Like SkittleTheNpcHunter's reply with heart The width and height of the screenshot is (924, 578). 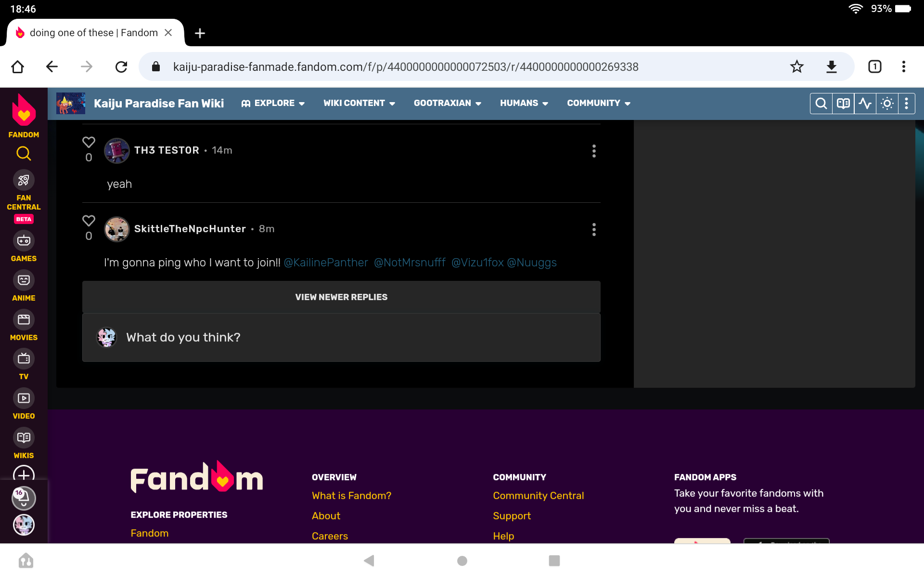(89, 221)
